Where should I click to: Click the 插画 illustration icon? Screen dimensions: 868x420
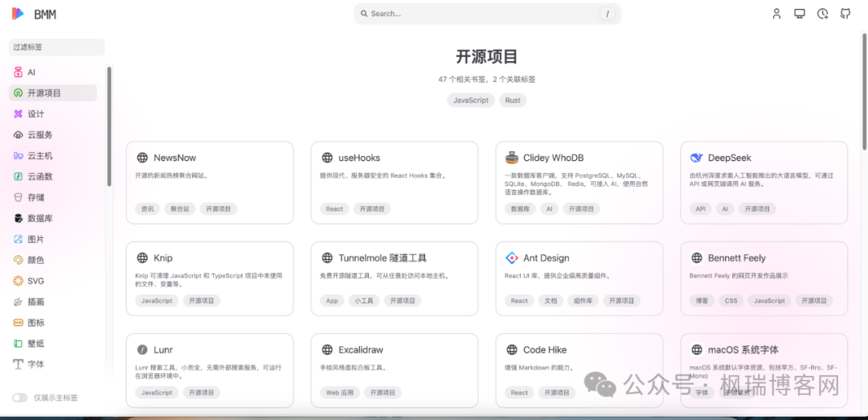click(x=18, y=302)
